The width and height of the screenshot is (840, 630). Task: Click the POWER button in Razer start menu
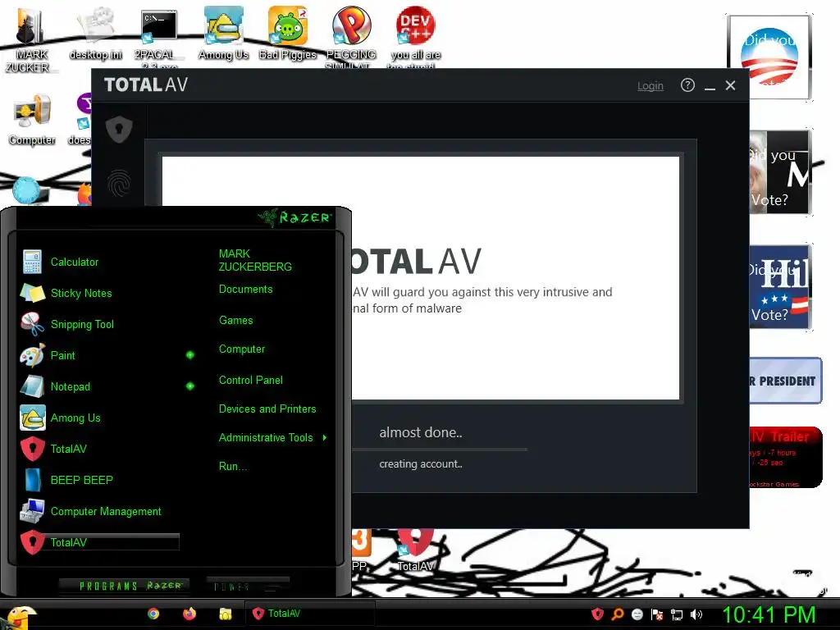coord(248,586)
